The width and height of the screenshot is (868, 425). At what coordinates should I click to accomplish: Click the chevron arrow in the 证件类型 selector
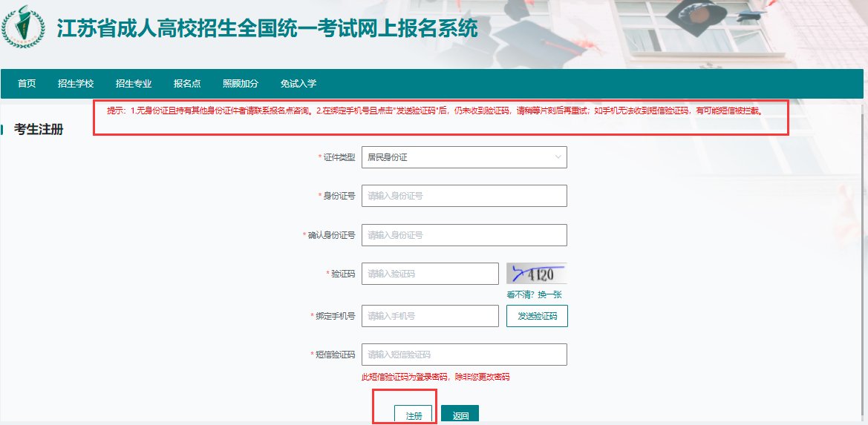click(558, 157)
